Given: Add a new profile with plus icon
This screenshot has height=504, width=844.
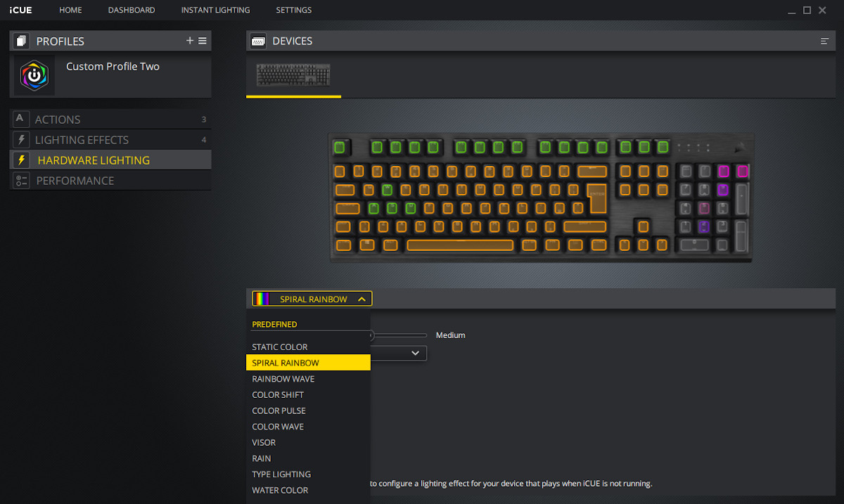Looking at the screenshot, I should pyautogui.click(x=190, y=41).
